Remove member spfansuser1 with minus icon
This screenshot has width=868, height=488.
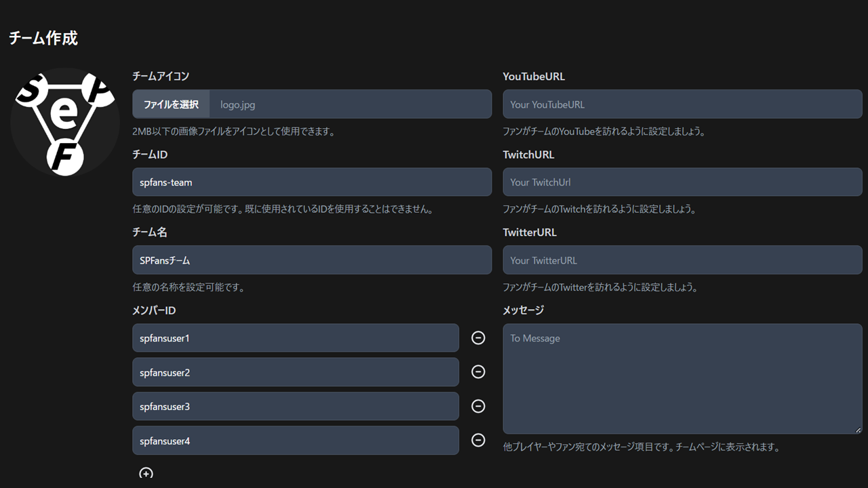pos(478,338)
